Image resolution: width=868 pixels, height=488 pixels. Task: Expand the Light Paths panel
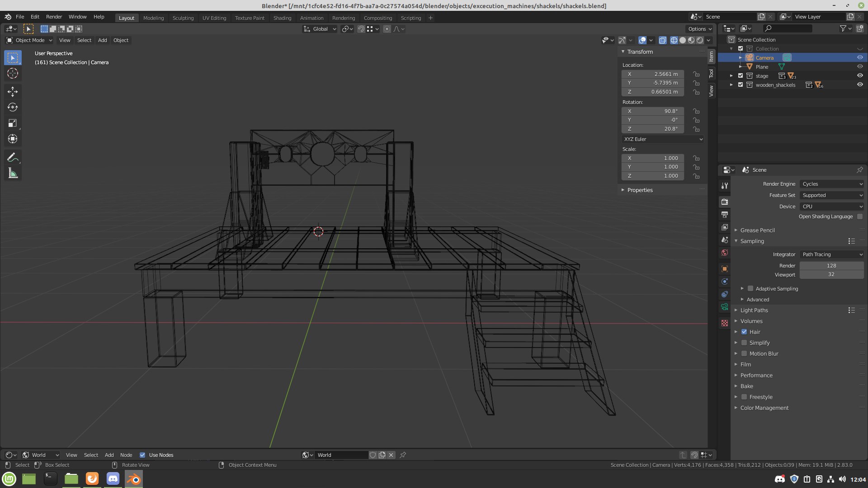754,310
